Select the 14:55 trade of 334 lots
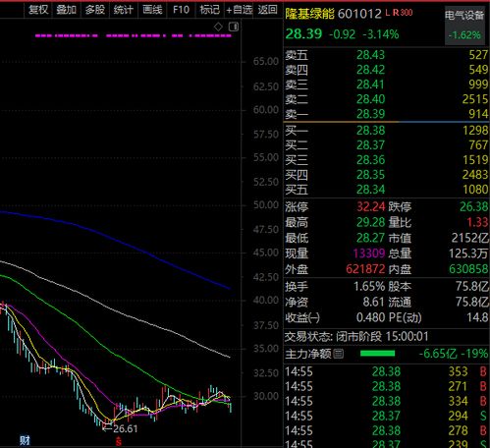This screenshot has width=490, height=448. pyautogui.click(x=386, y=401)
